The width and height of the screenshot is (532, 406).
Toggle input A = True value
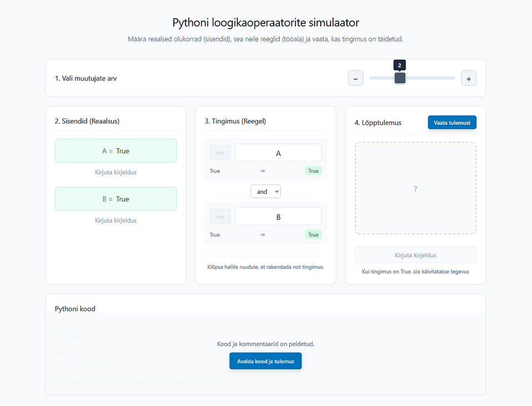tap(116, 151)
